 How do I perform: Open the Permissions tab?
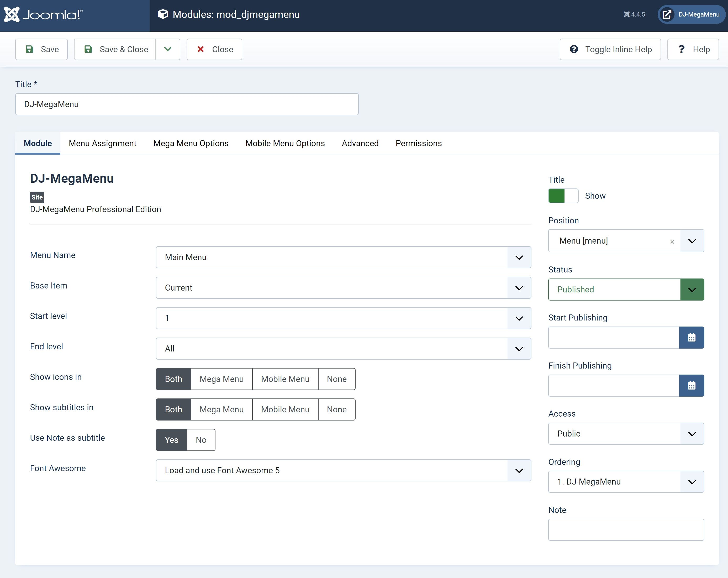coord(419,143)
